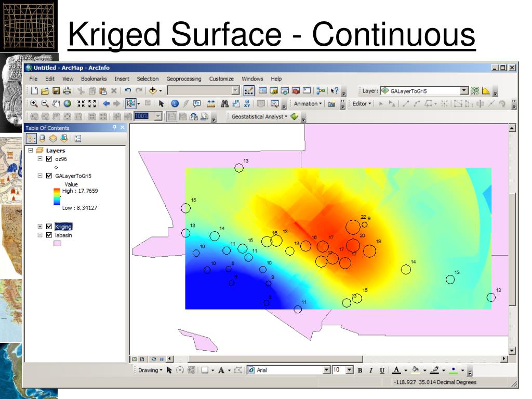Toggle the labasin layer checkbox

pyautogui.click(x=49, y=235)
